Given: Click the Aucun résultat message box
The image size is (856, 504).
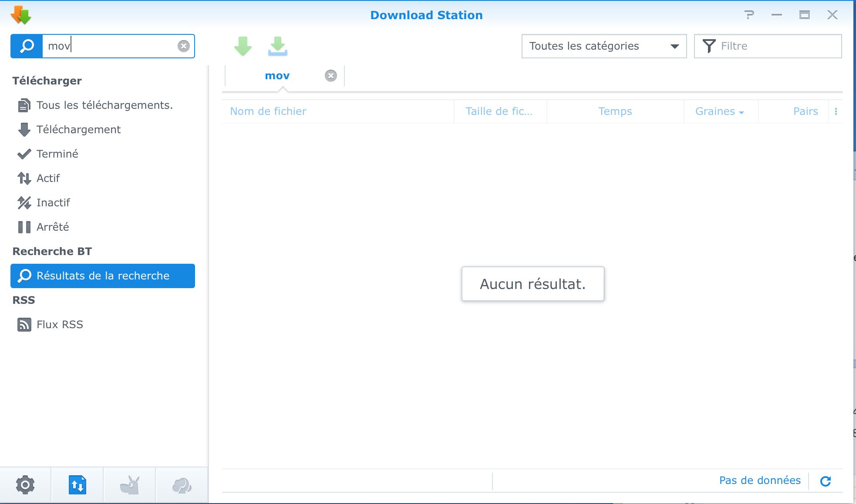Looking at the screenshot, I should [x=533, y=284].
